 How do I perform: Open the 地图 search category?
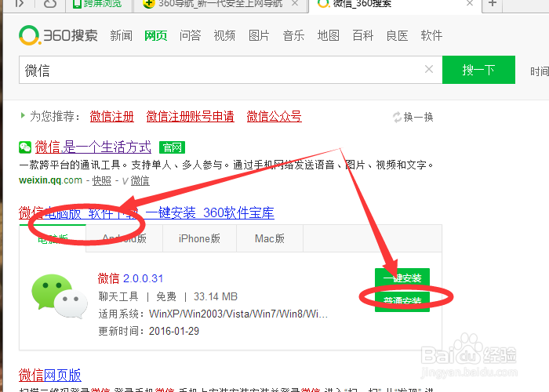coord(328,36)
